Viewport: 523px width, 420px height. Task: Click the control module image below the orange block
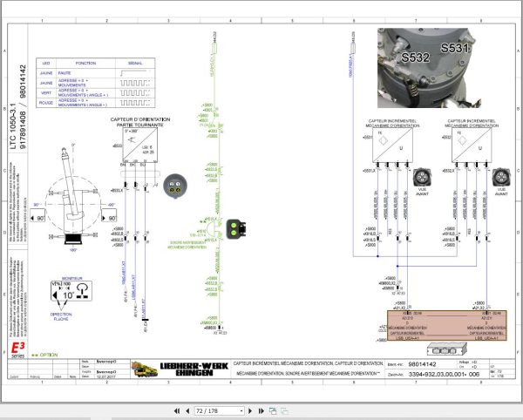tap(447, 349)
